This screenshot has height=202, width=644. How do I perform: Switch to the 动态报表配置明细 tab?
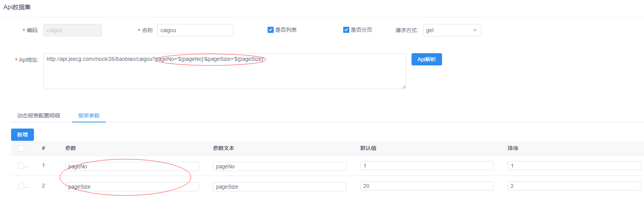[x=39, y=116]
